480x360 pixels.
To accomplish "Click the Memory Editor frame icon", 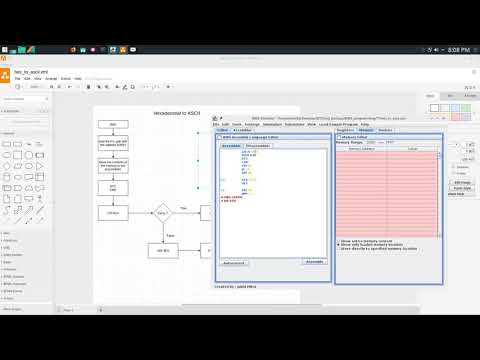I will pyautogui.click(x=339, y=137).
